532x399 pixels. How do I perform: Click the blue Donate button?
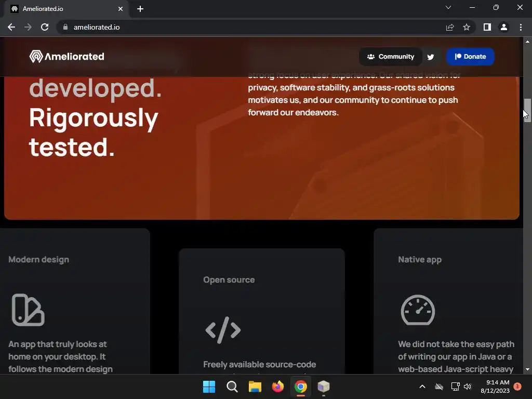point(470,57)
